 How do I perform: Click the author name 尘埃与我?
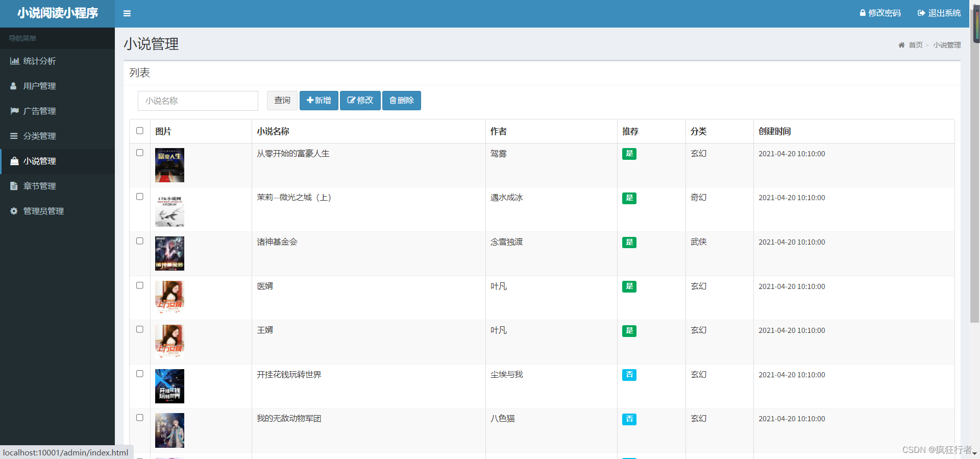[x=507, y=375]
